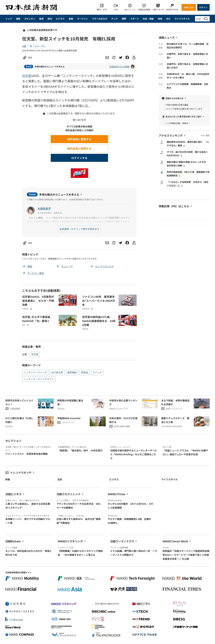Click the ログインする navy button

click(x=79, y=158)
